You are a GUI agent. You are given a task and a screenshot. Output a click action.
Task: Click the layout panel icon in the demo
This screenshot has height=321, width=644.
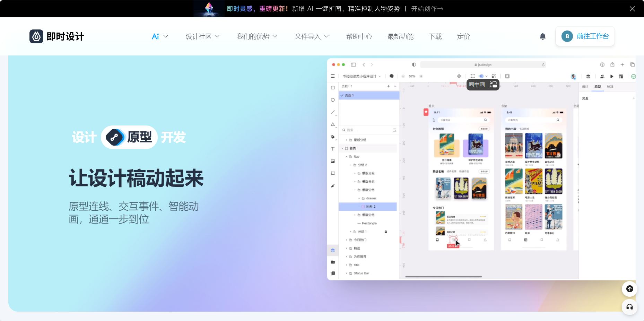click(x=621, y=76)
